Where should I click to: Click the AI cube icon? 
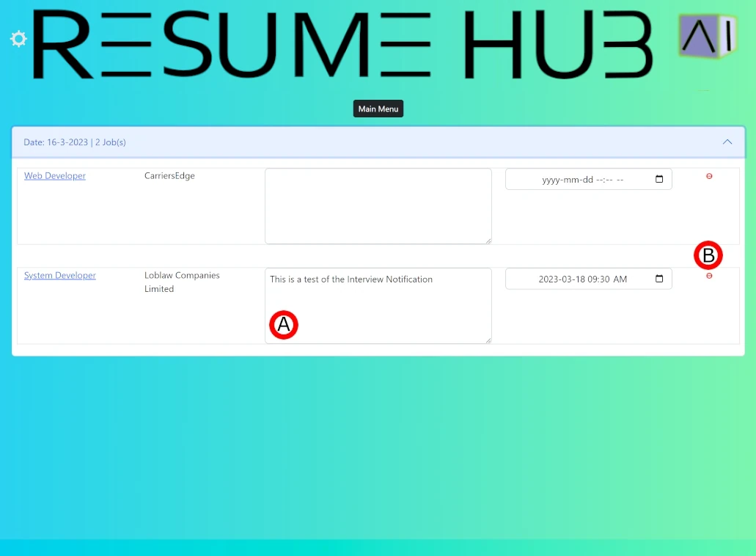706,36
